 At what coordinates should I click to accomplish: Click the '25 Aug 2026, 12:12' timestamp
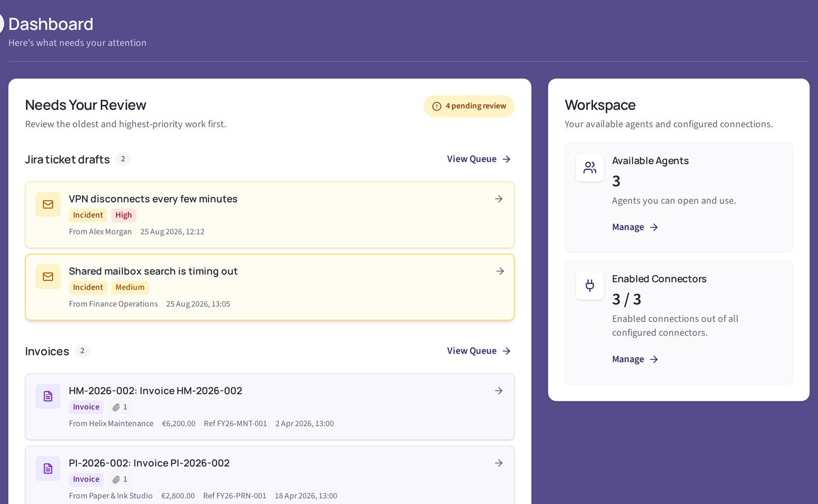pos(172,232)
